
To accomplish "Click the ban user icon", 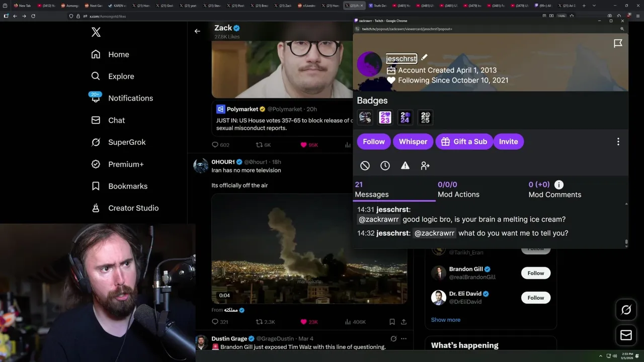I will point(365,165).
